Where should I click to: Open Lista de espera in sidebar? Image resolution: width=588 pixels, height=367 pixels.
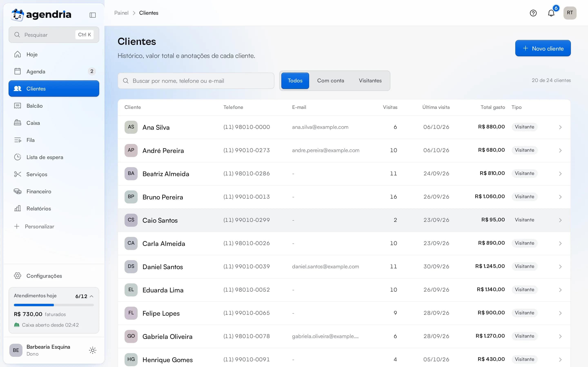tap(54, 157)
